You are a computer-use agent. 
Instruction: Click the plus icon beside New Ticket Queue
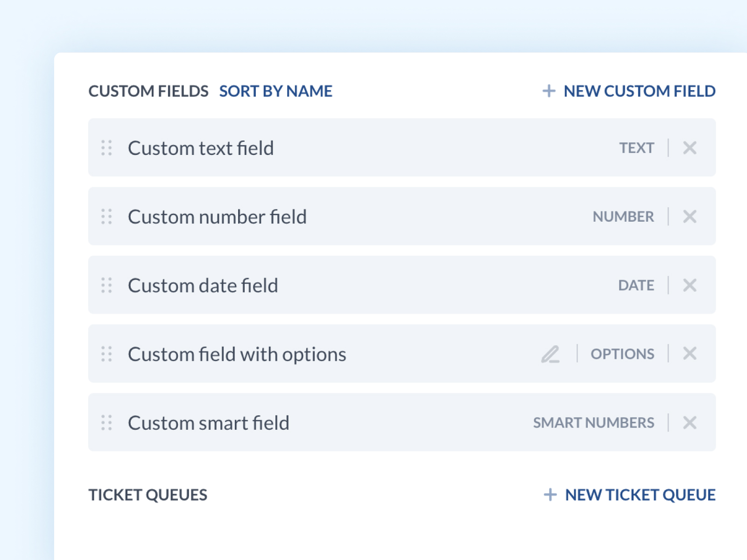550,495
